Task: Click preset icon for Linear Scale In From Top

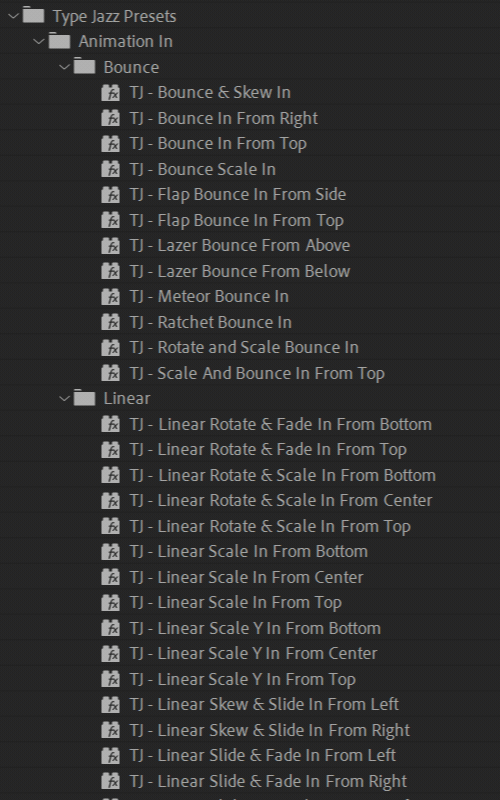Action: coord(111,603)
